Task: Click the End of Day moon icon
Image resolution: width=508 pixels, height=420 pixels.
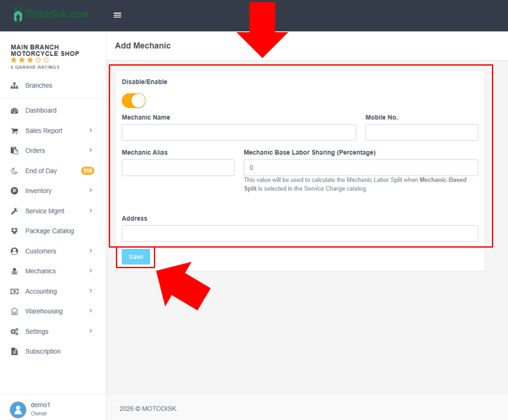Action: (x=14, y=171)
